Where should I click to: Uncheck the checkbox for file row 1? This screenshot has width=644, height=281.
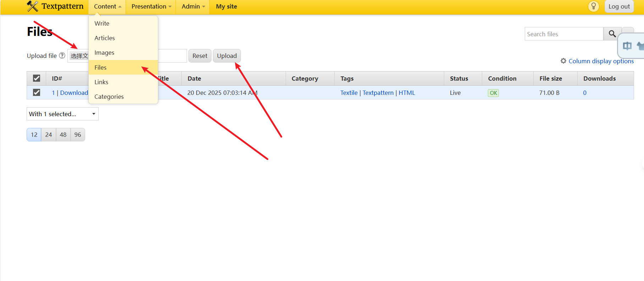pos(37,92)
